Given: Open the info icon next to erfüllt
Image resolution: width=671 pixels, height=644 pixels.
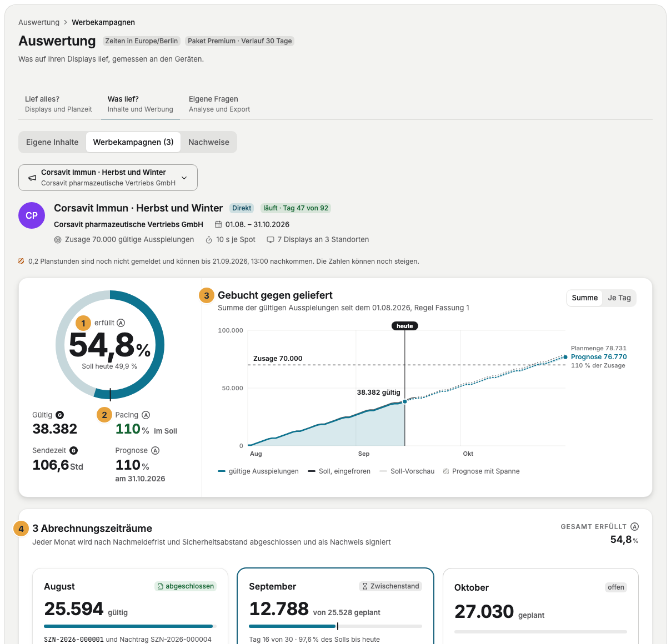Looking at the screenshot, I should pos(121,323).
